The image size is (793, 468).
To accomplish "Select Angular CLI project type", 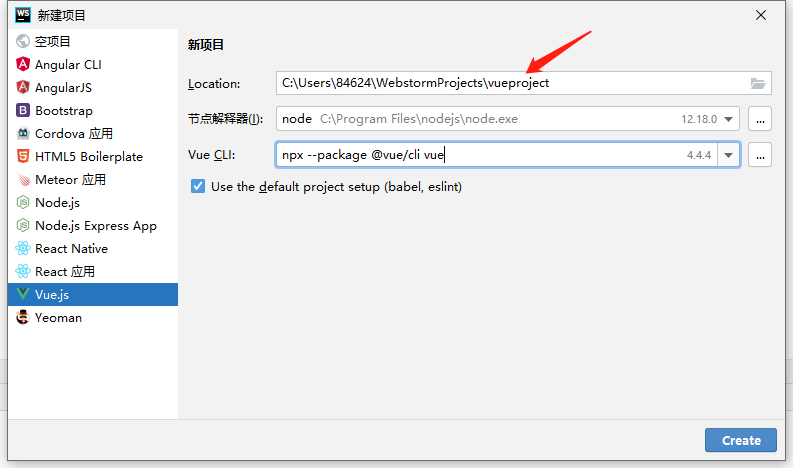I will tap(93, 64).
